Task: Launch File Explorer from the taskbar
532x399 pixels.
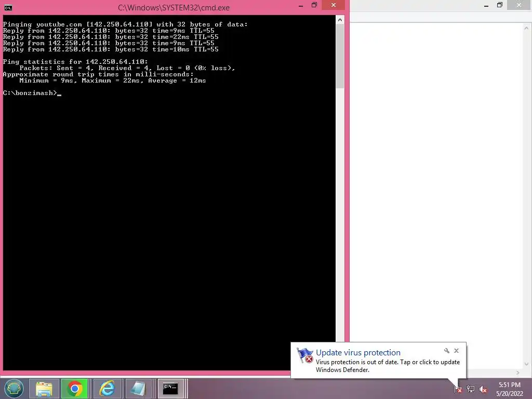Action: click(x=44, y=389)
